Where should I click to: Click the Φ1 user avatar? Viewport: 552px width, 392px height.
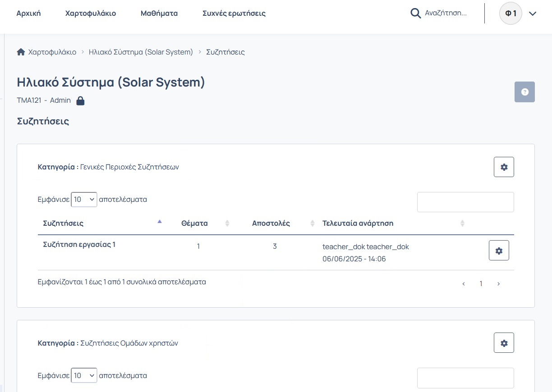511,14
